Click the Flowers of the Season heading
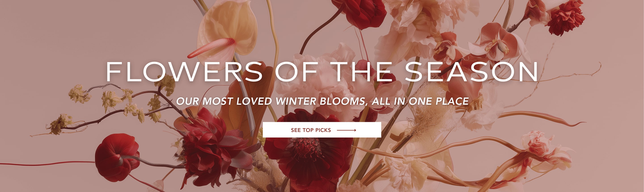The image size is (644, 192). pos(322,72)
